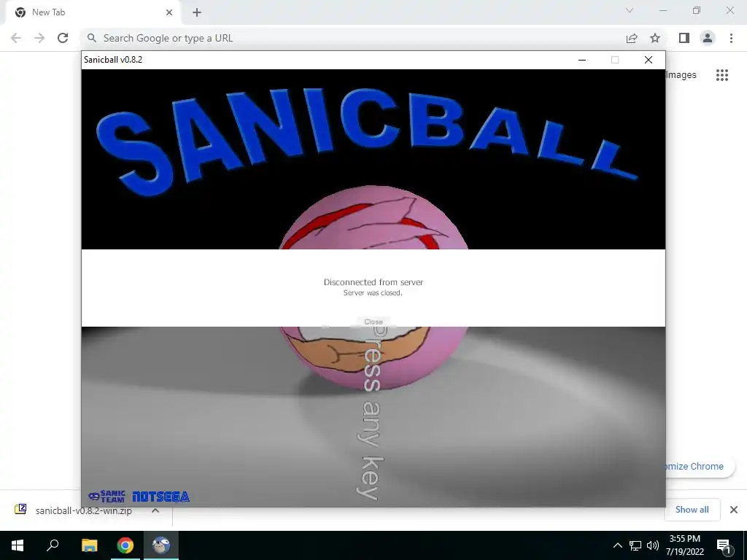Show hidden system tray icons
The image size is (747, 560).
pyautogui.click(x=617, y=545)
